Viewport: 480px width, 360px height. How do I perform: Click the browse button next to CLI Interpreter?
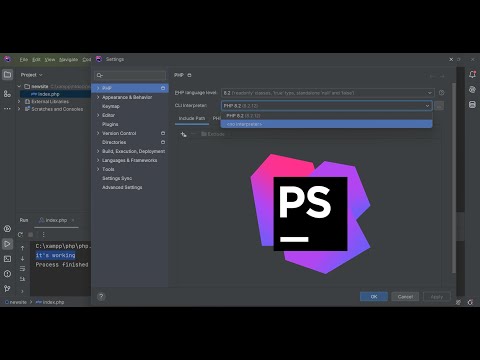tap(439, 106)
